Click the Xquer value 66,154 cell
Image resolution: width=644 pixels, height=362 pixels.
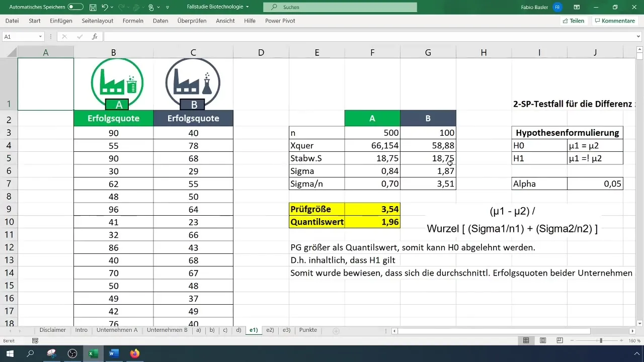pyautogui.click(x=372, y=145)
